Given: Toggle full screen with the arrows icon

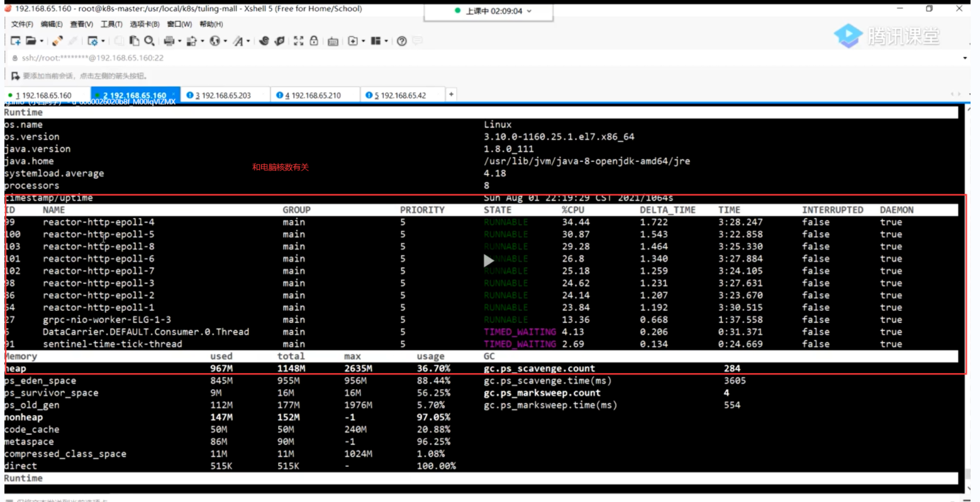Looking at the screenshot, I should tap(298, 41).
